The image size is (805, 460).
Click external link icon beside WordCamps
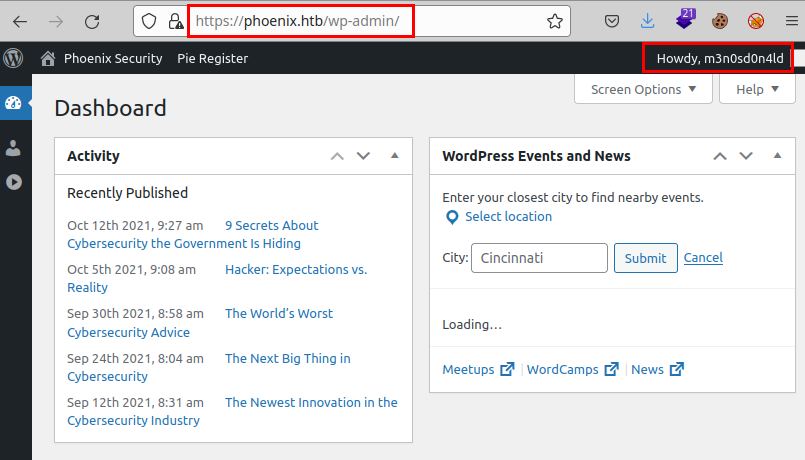click(611, 369)
